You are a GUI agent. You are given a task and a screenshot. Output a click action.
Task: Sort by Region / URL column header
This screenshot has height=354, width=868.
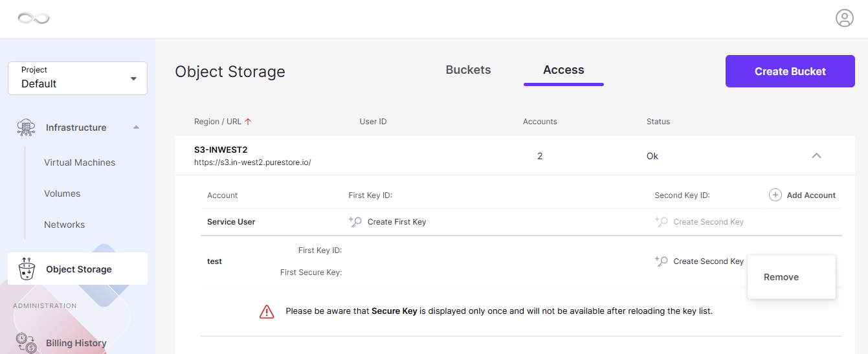(217, 121)
